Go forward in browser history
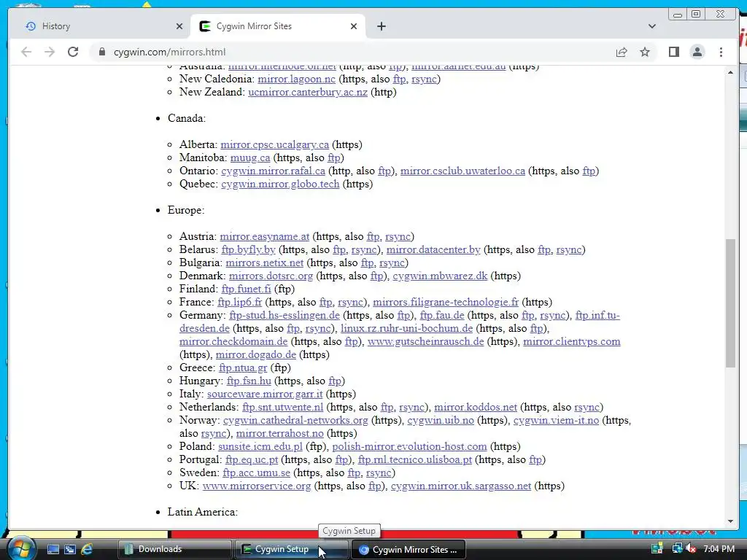Image resolution: width=747 pixels, height=560 pixels. click(x=50, y=52)
